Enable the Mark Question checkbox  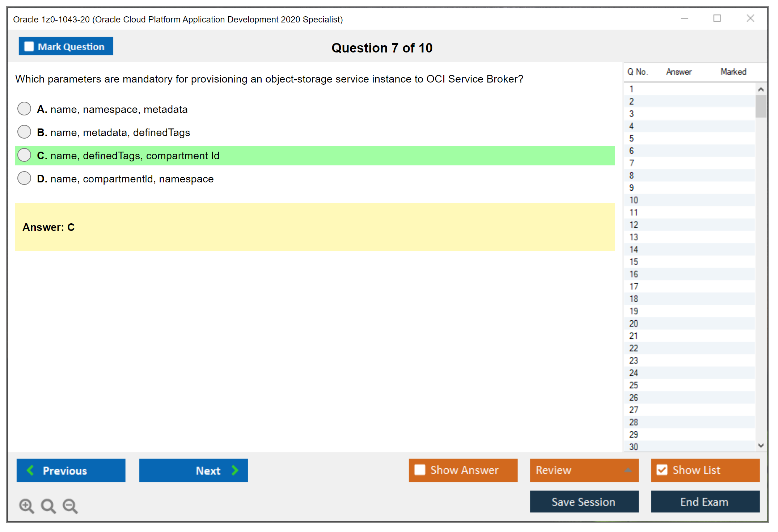pos(29,46)
